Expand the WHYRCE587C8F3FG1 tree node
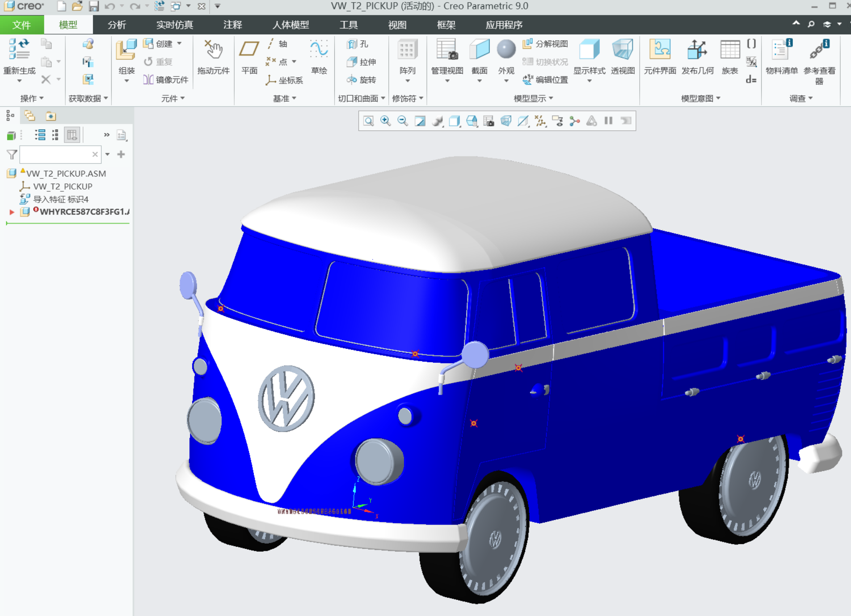 [x=12, y=212]
